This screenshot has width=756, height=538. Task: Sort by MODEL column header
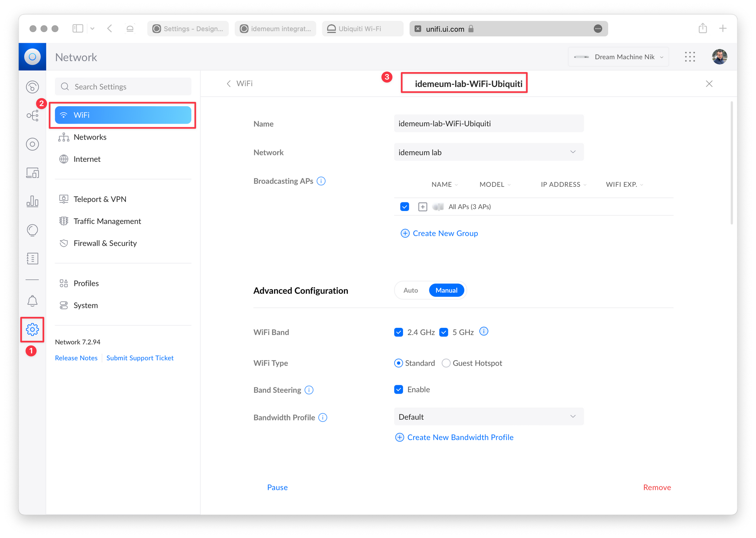pyautogui.click(x=495, y=185)
